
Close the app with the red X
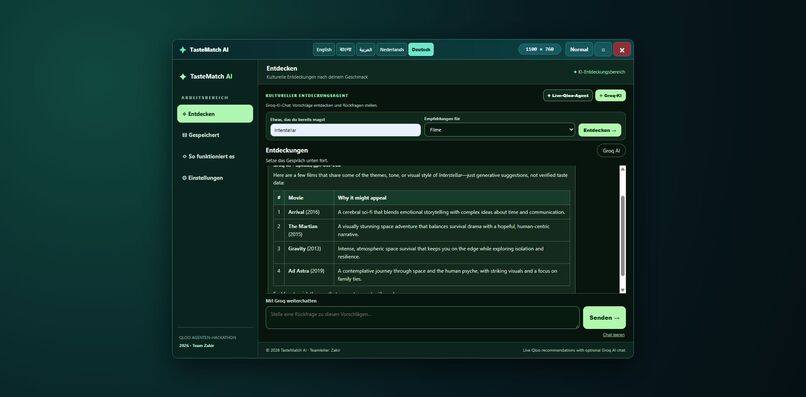pos(622,49)
